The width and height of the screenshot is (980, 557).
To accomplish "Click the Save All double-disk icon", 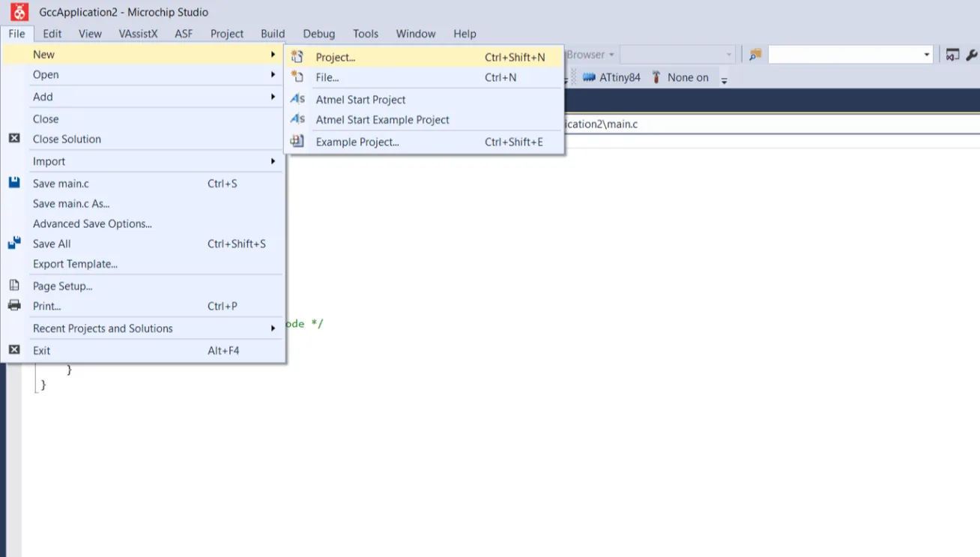I will point(14,244).
